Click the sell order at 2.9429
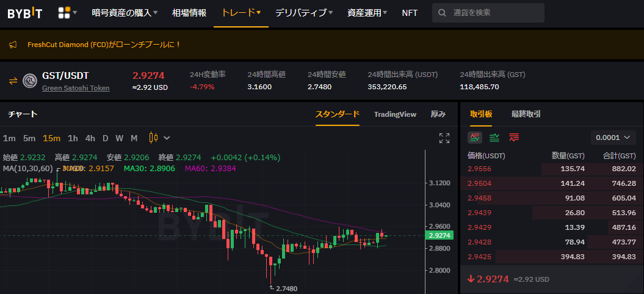The width and height of the screenshot is (644, 294). point(552,227)
